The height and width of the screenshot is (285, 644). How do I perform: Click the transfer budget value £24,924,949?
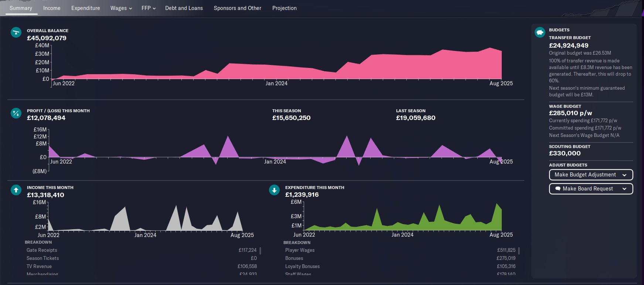click(569, 45)
